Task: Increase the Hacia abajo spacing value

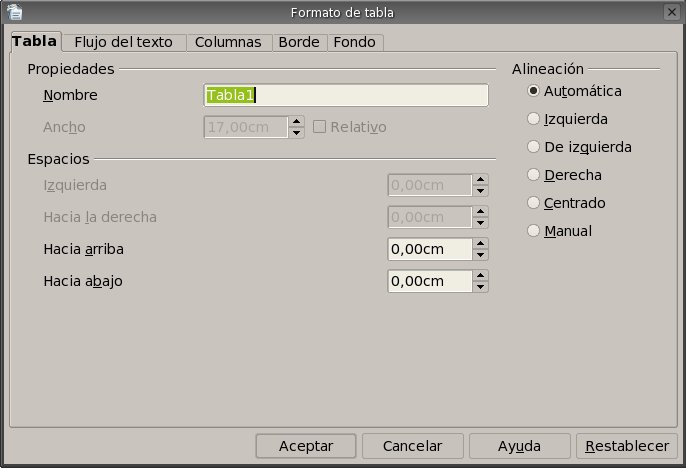Action: (x=481, y=276)
